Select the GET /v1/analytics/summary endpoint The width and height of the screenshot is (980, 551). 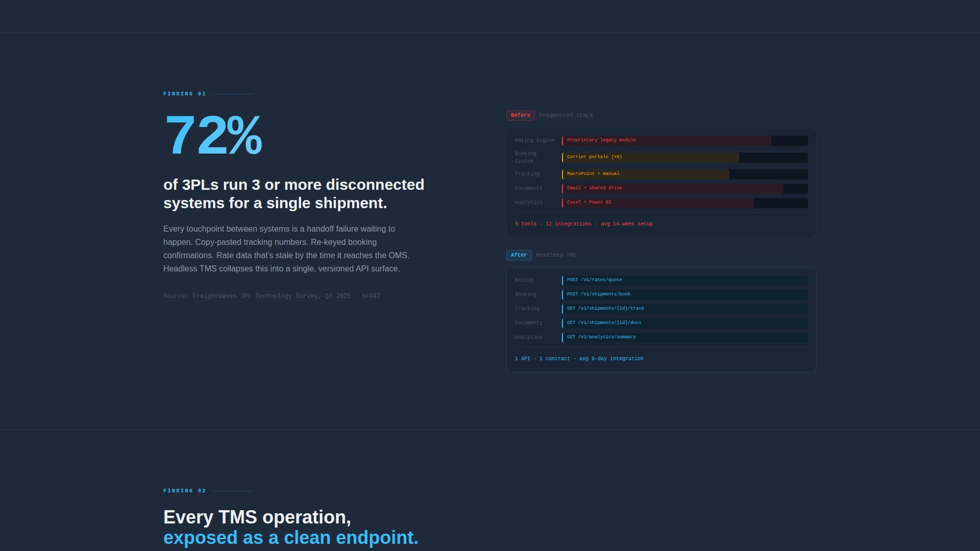pos(684,337)
